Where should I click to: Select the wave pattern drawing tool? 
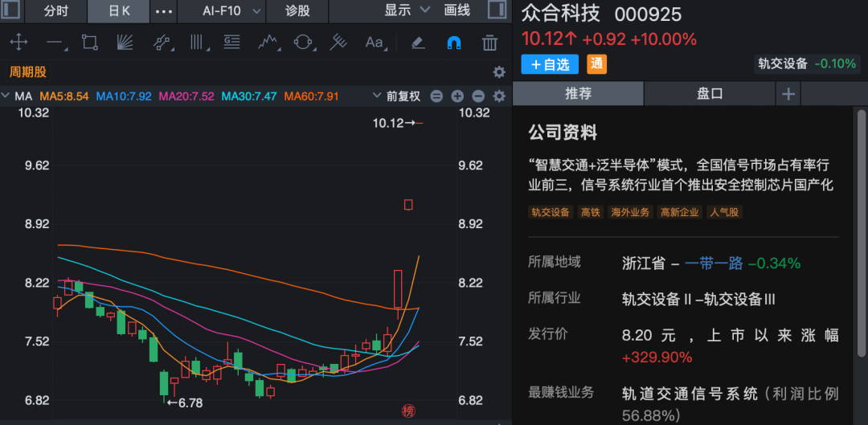pos(268,43)
